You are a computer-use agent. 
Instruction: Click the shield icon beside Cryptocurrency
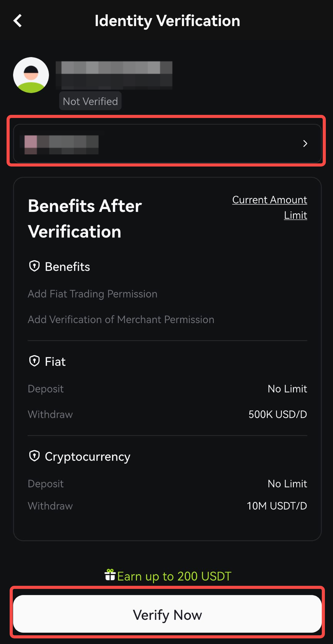click(34, 456)
